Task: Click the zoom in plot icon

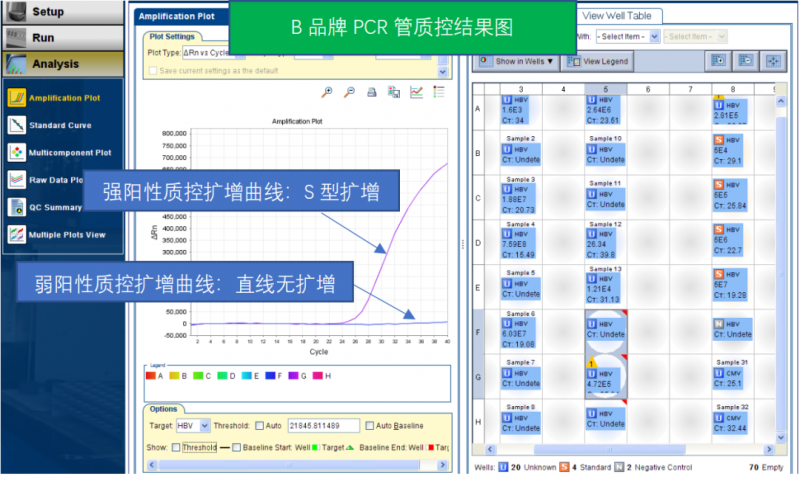Action: (327, 92)
